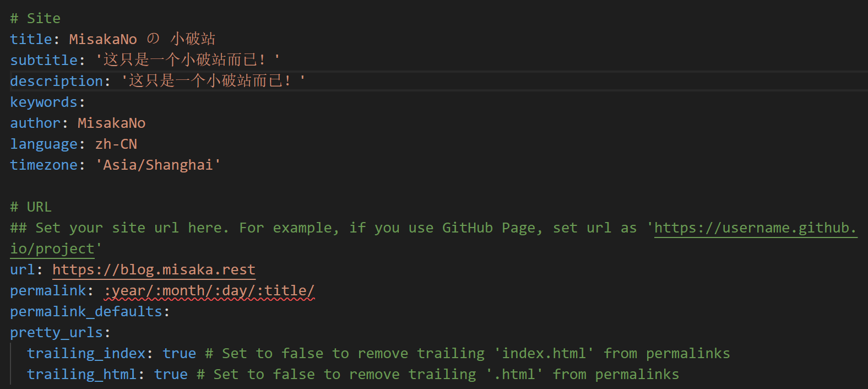Click the # URL comment heading
Image resolution: width=868 pixels, height=389 pixels.
31,207
